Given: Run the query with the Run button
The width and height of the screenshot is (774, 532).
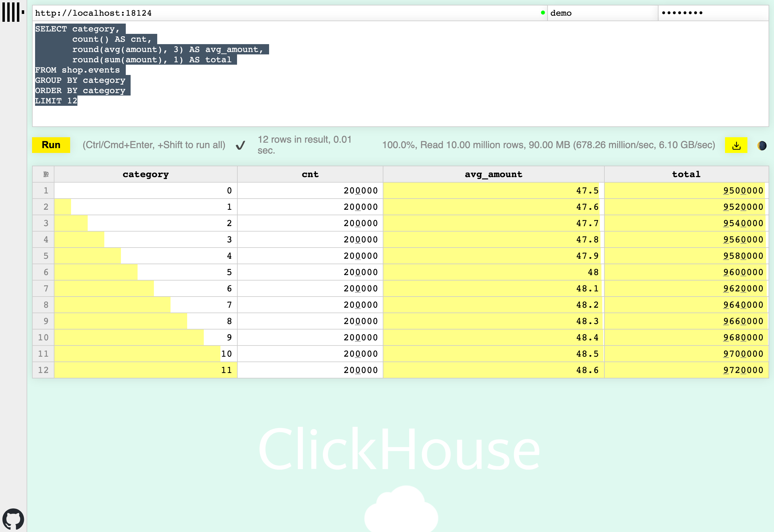Looking at the screenshot, I should pos(51,145).
